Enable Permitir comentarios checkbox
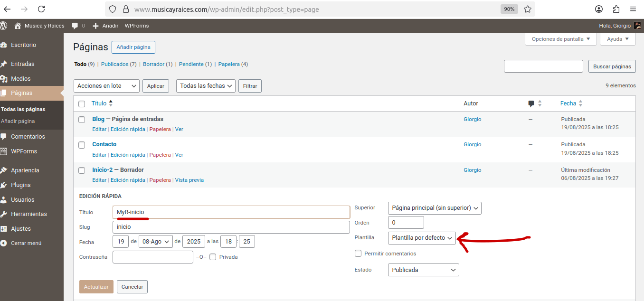The image size is (644, 301). pos(358,254)
